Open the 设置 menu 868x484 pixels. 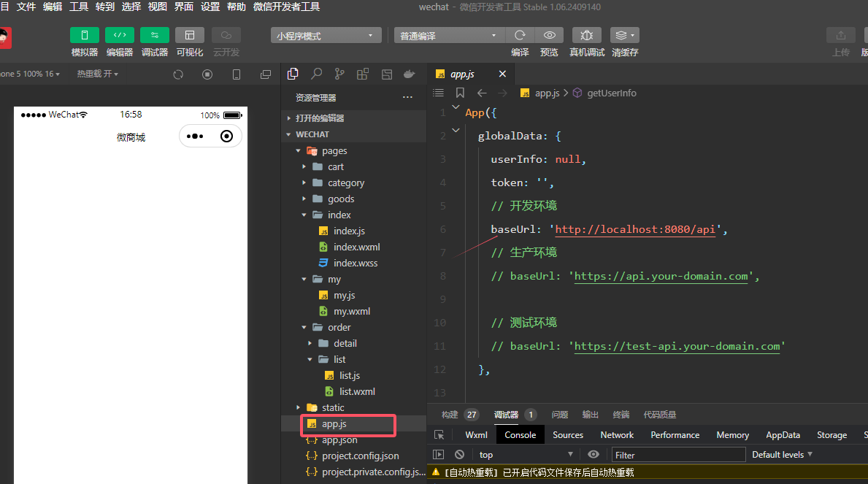[210, 7]
